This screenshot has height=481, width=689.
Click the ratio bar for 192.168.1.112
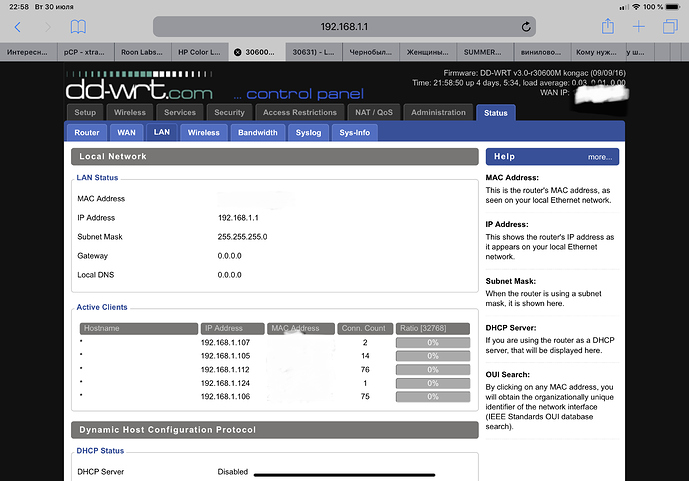[x=432, y=370]
